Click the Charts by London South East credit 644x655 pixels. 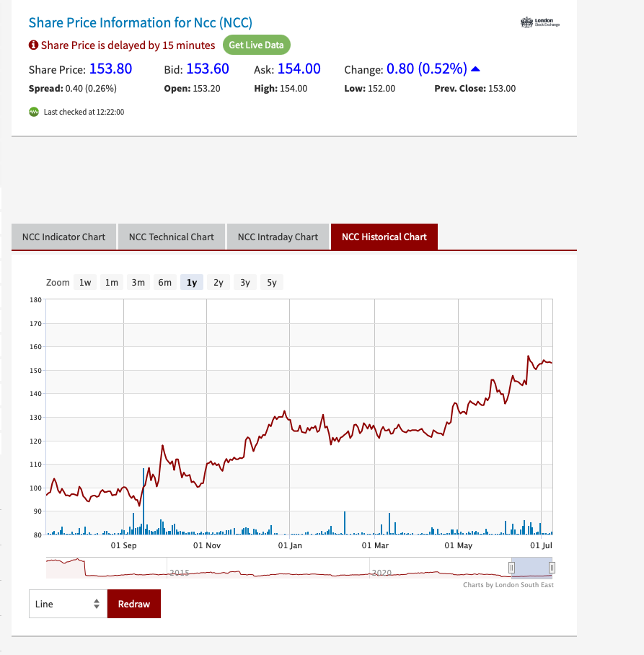508,585
